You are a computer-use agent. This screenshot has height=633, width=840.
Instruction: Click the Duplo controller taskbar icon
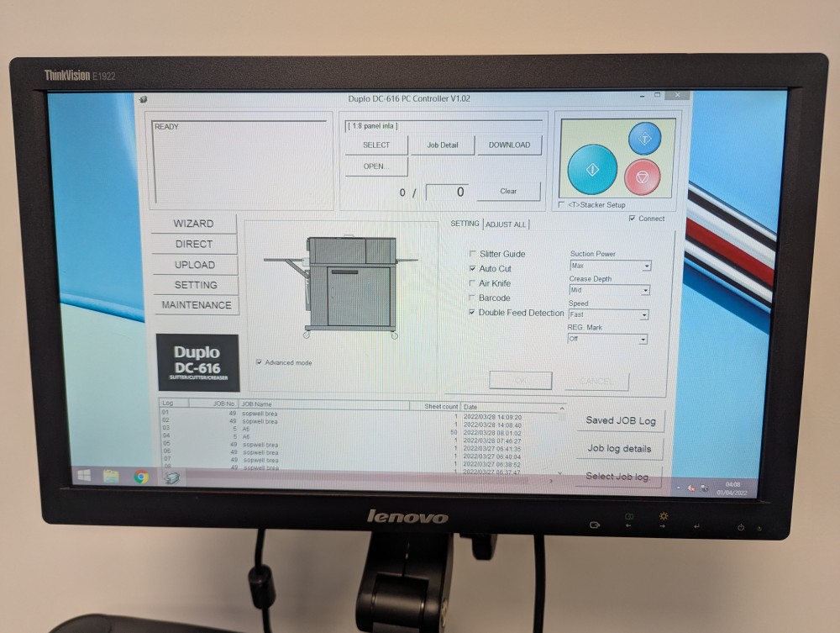point(171,477)
